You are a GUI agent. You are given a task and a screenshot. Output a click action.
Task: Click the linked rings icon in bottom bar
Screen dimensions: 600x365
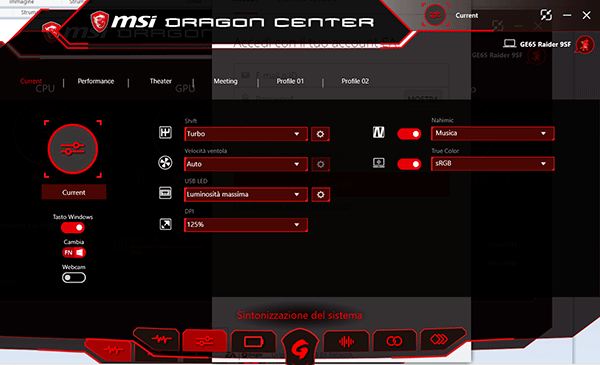(x=394, y=341)
